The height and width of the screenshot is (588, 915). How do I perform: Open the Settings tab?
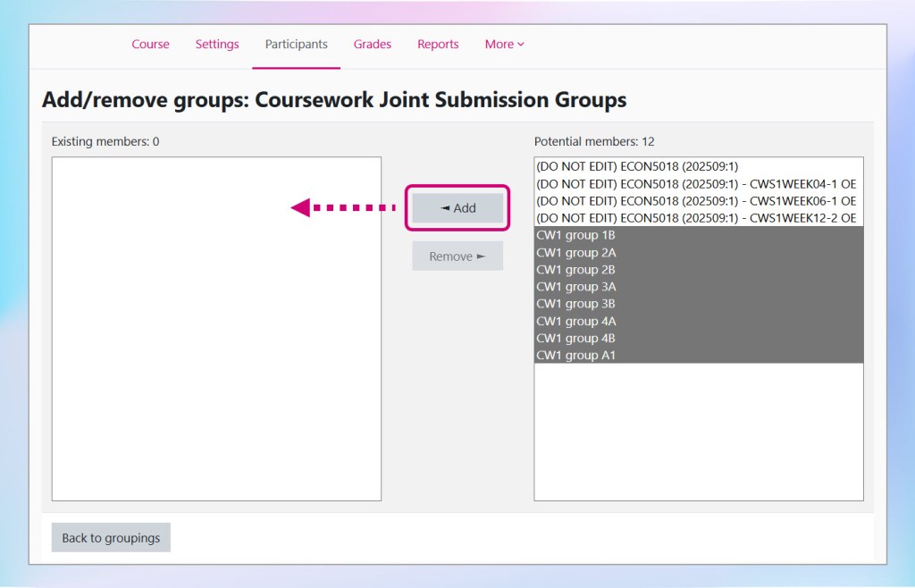click(217, 44)
